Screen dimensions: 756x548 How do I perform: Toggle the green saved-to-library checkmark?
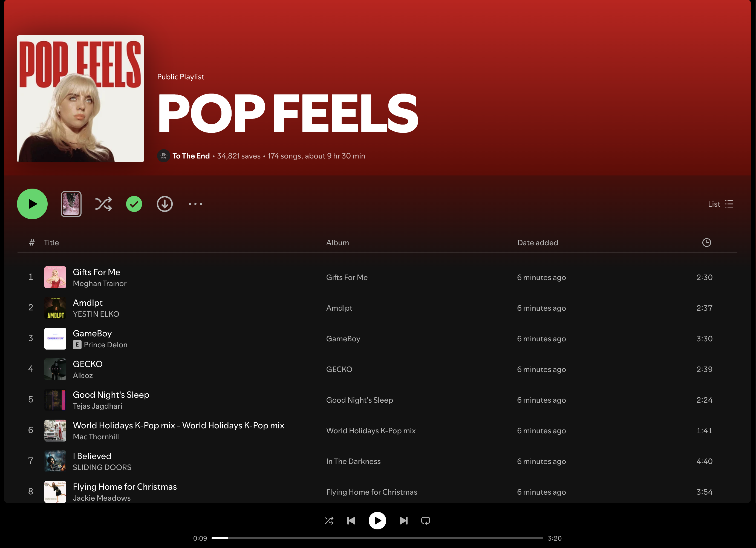point(134,204)
